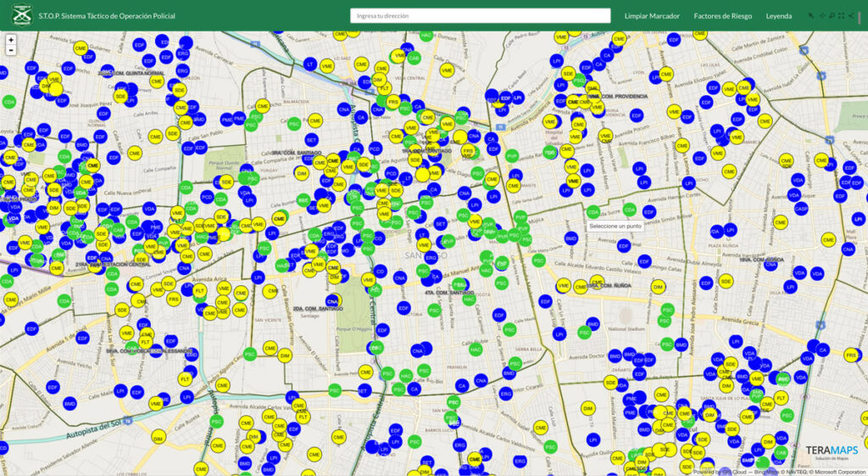
Task: Focus the 'Ingresa tu dirección' address field
Action: coord(480,15)
